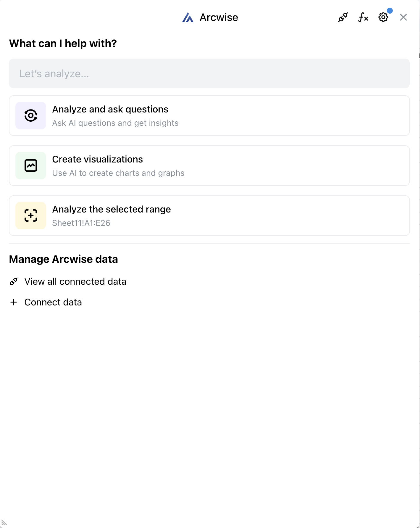Click the Arcwise logo icon
The height and width of the screenshot is (528, 420).
coord(188,17)
